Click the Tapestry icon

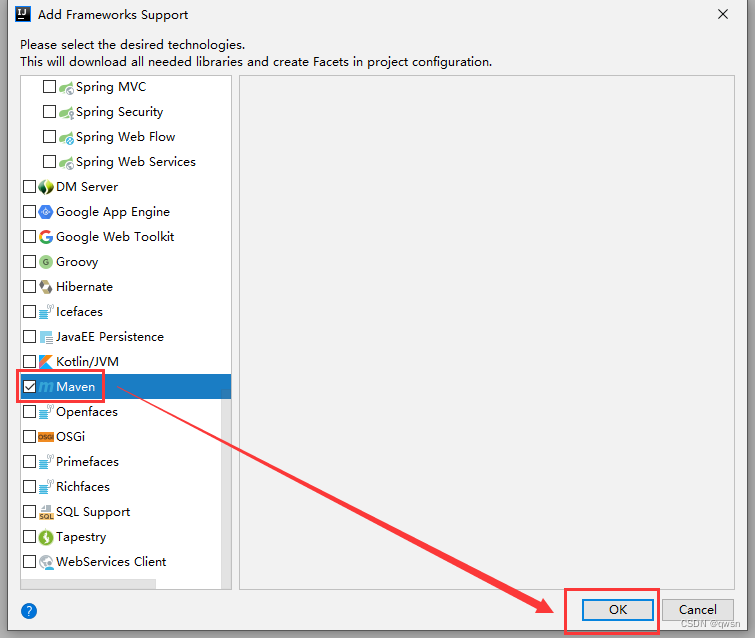pyautogui.click(x=46, y=537)
